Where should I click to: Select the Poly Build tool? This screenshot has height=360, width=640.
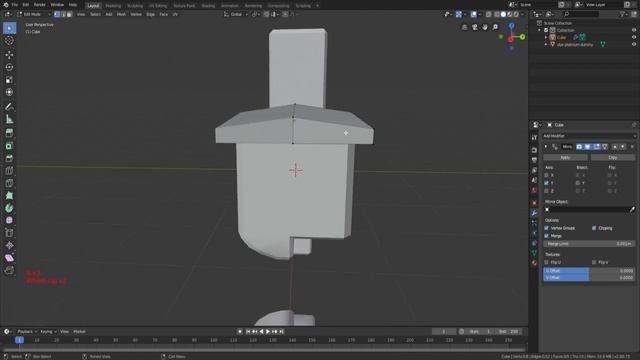9,196
